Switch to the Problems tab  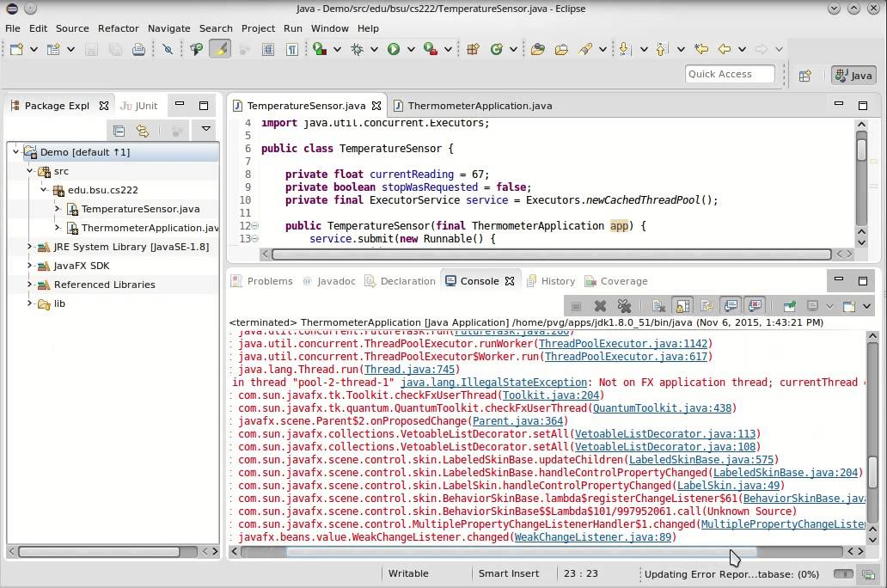tap(262, 281)
